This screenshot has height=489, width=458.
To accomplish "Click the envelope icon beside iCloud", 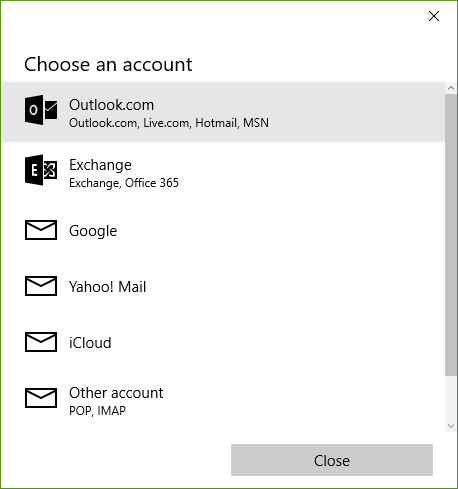I will 41,342.
